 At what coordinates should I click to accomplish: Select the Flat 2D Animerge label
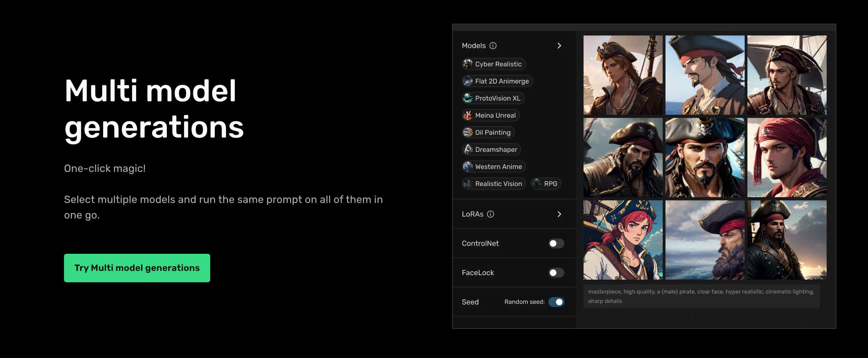click(x=502, y=81)
